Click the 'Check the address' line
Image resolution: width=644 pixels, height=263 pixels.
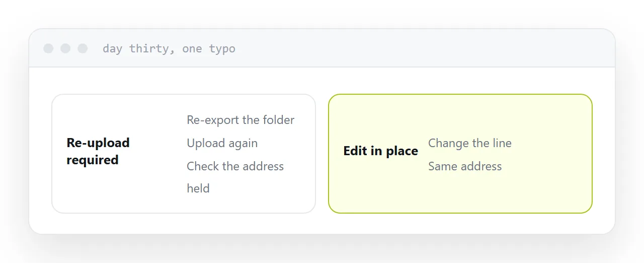235,166
